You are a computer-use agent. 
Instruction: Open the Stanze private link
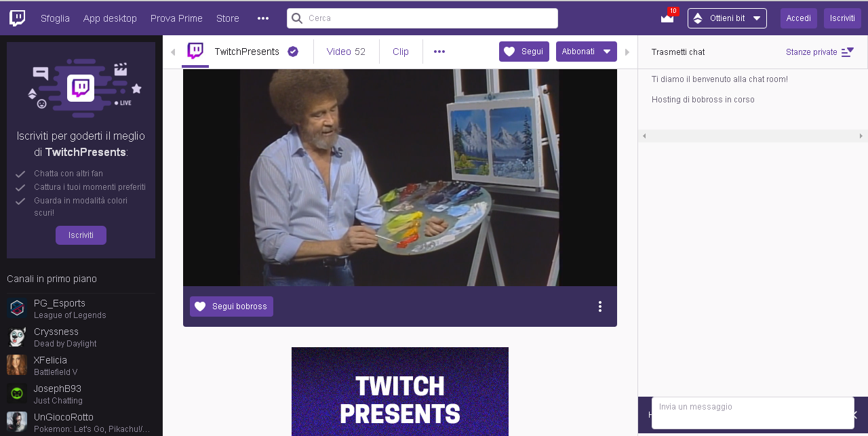click(x=812, y=52)
